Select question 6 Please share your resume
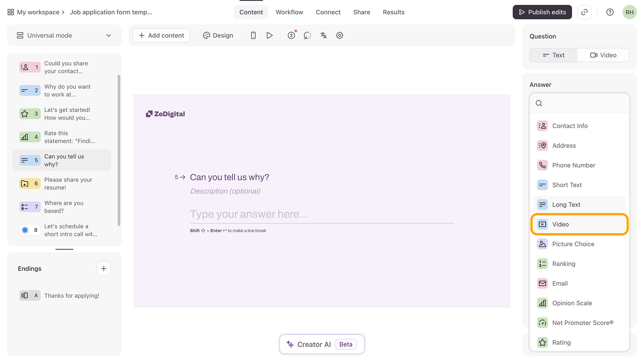644x363 pixels. point(62,184)
